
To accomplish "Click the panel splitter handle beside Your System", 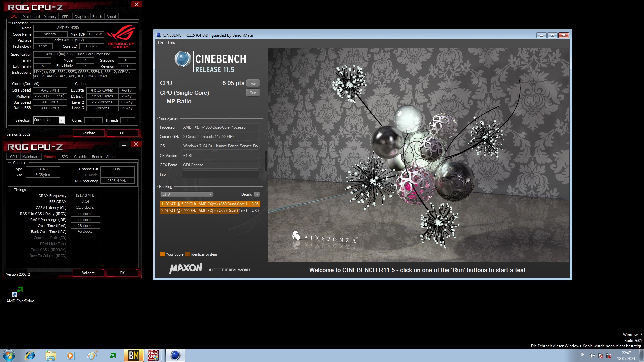I will click(266, 162).
